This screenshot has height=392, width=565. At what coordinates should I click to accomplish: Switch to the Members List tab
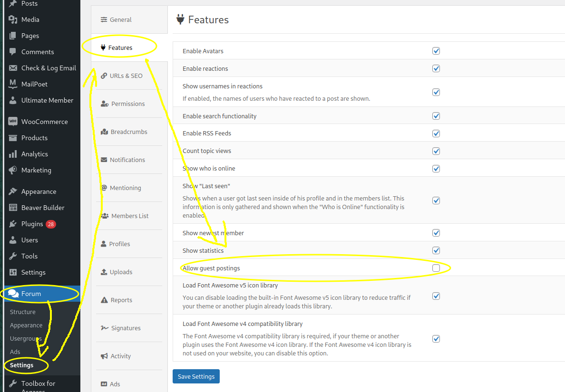coord(129,216)
